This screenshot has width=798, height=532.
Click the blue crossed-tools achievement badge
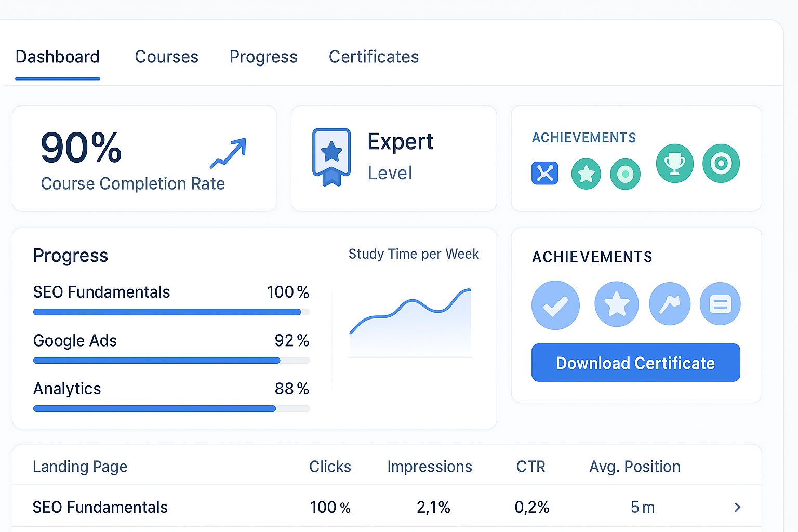coord(544,173)
